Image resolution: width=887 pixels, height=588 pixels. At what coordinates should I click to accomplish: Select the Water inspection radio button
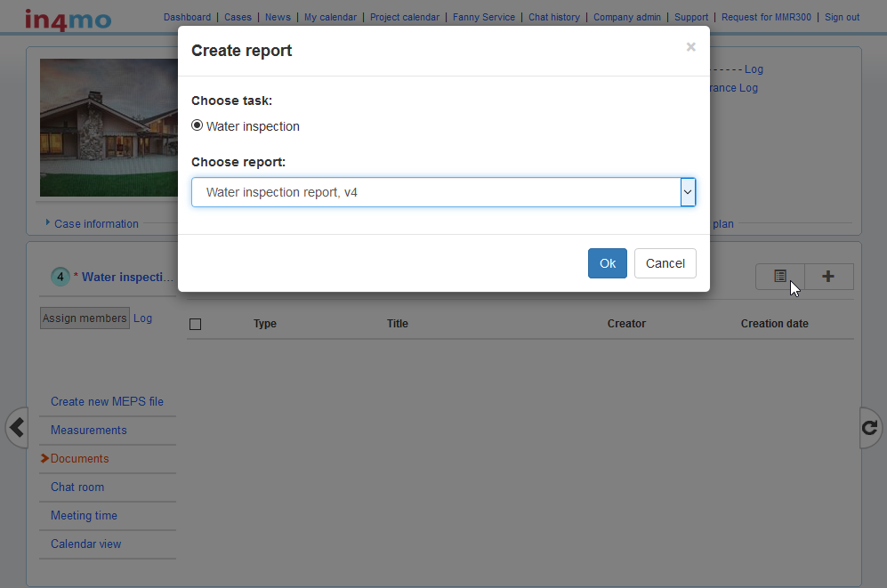point(198,125)
